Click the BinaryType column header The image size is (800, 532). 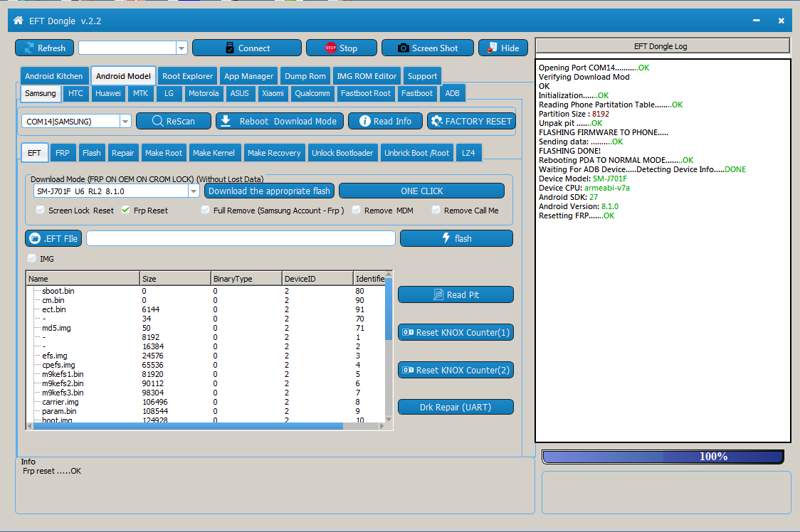pyautogui.click(x=246, y=279)
